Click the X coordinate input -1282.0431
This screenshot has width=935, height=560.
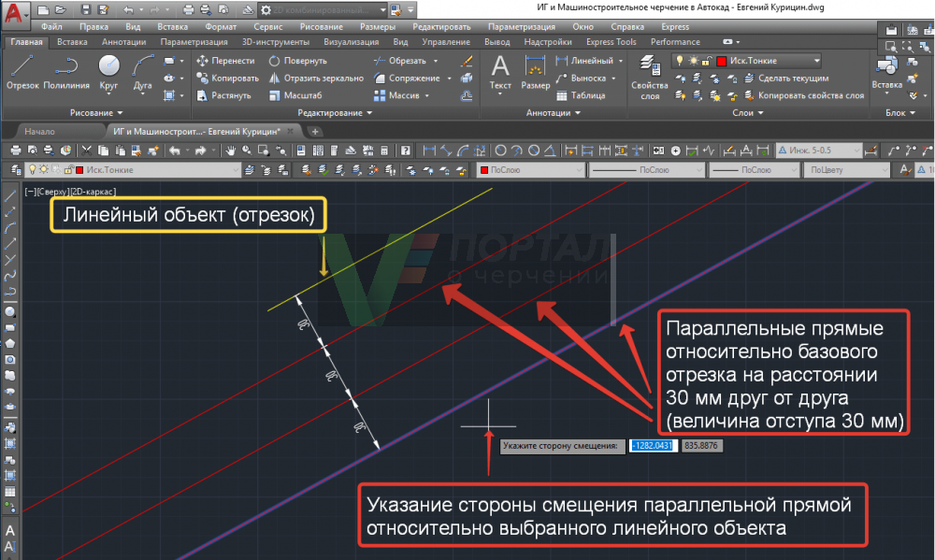(653, 446)
